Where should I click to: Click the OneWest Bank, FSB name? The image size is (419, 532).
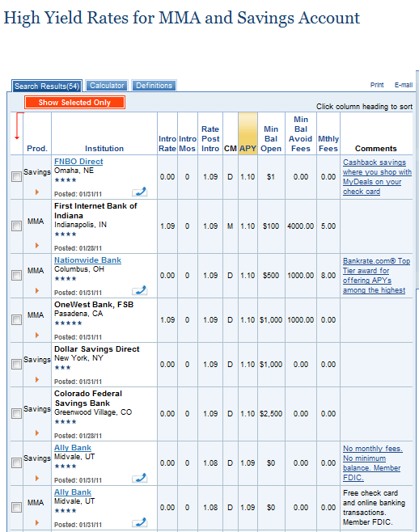[94, 305]
